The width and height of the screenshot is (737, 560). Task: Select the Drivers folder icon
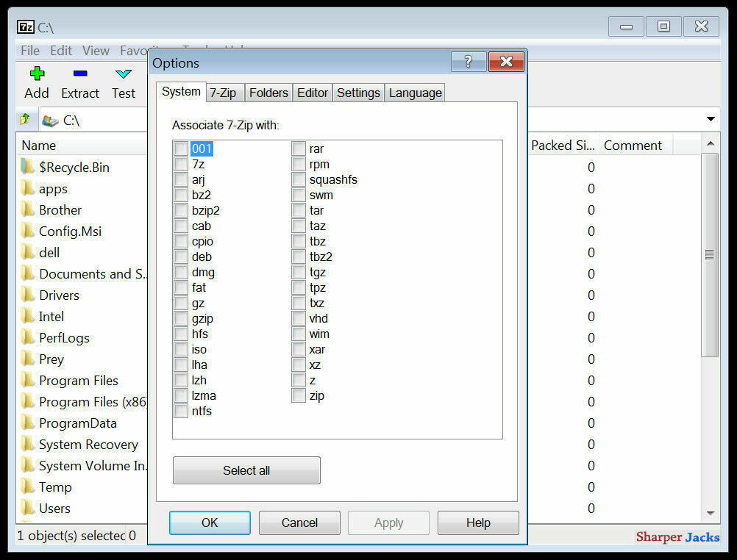point(28,295)
